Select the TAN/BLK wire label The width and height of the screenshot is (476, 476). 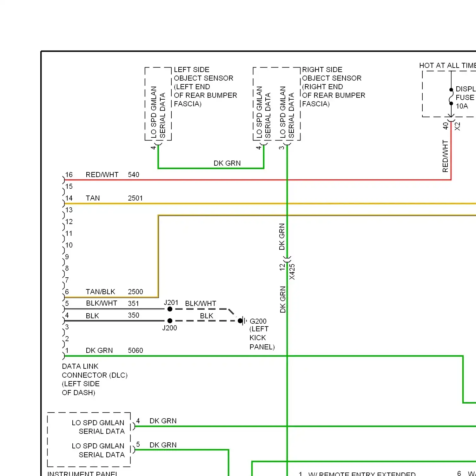coord(100,292)
